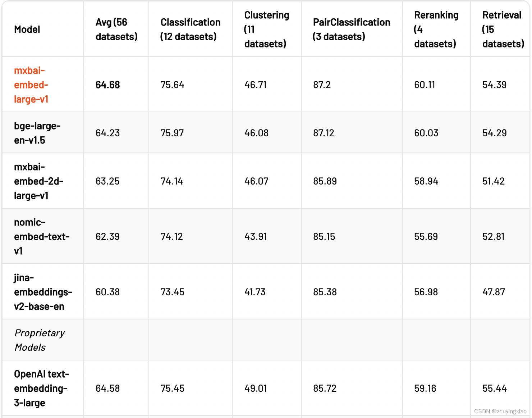This screenshot has height=418, width=532.
Task: Click the OpenAI text-embedding-3-large row label
Action: pyautogui.click(x=41, y=388)
